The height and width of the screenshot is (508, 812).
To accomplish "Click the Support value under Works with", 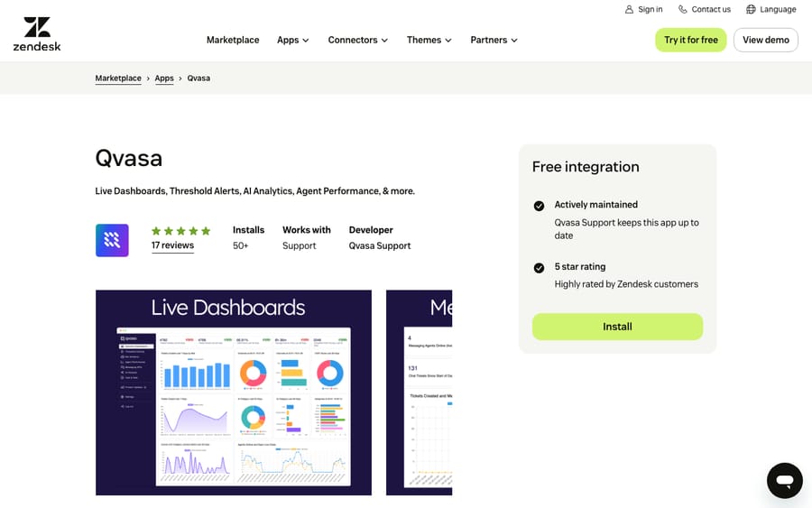I will pyautogui.click(x=299, y=246).
